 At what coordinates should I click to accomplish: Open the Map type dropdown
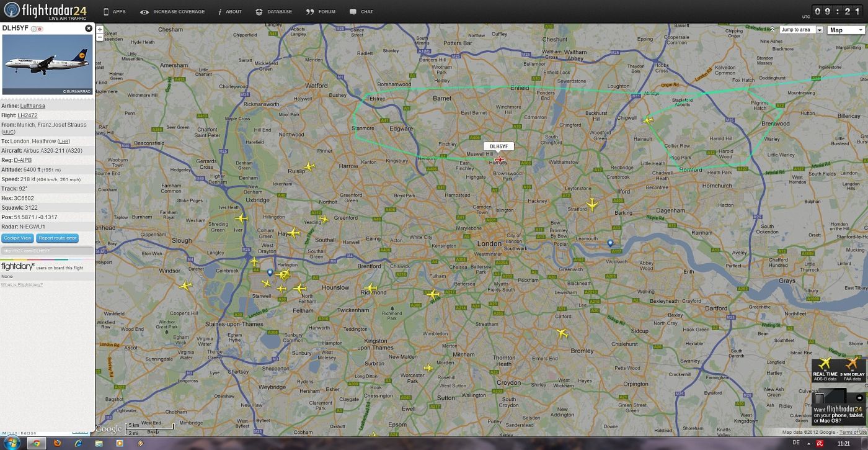click(x=845, y=30)
